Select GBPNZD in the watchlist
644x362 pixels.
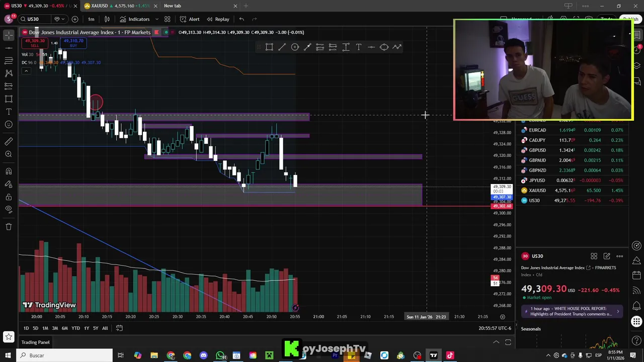coord(572,170)
